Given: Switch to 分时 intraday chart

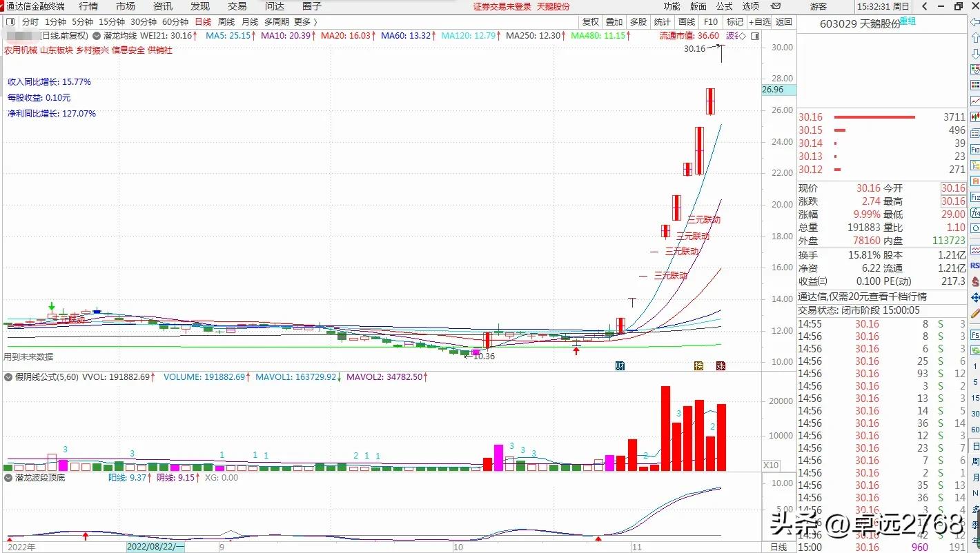Looking at the screenshot, I should point(30,22).
